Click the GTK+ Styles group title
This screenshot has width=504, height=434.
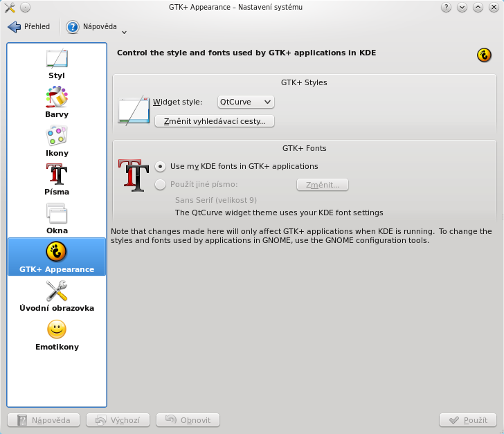pos(304,82)
